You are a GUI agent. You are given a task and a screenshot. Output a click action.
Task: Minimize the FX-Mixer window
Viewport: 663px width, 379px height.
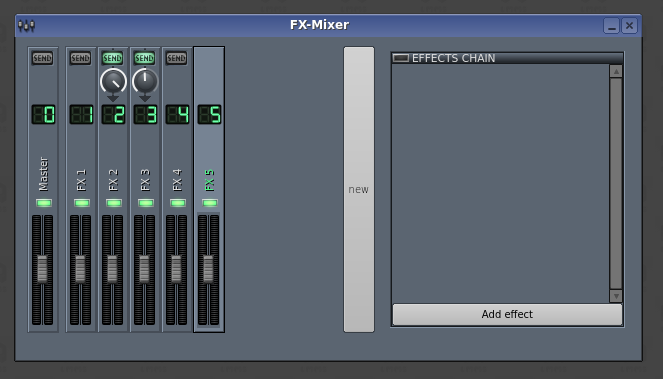[611, 26]
